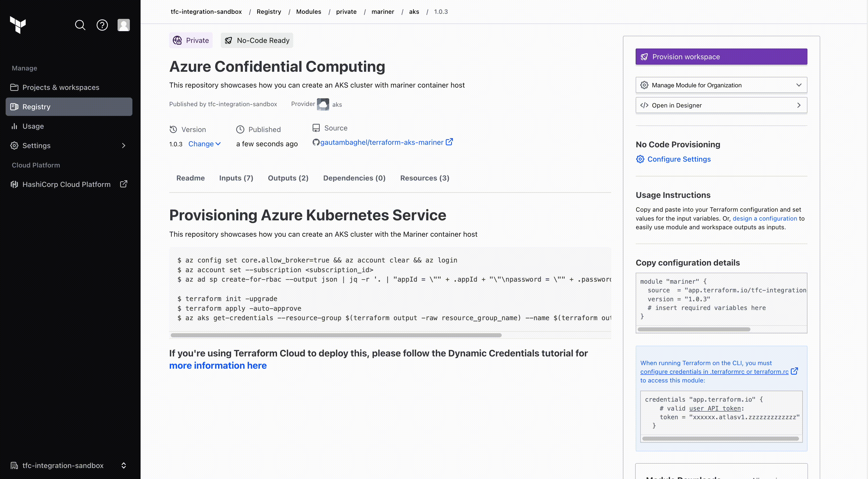Open the 'more information here' link
This screenshot has height=479, width=868.
218,366
